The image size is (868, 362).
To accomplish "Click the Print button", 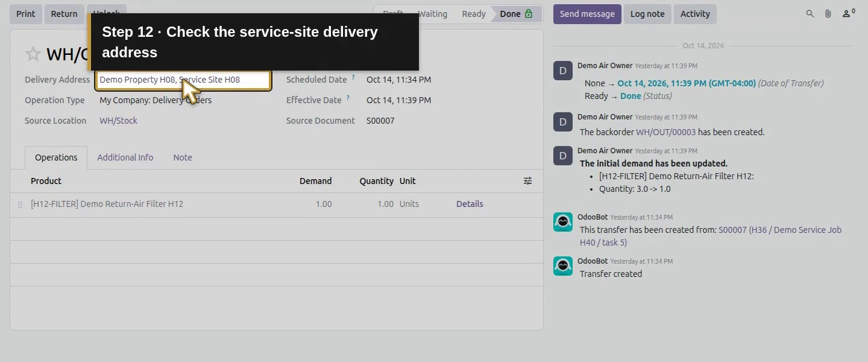I will tap(26, 14).
